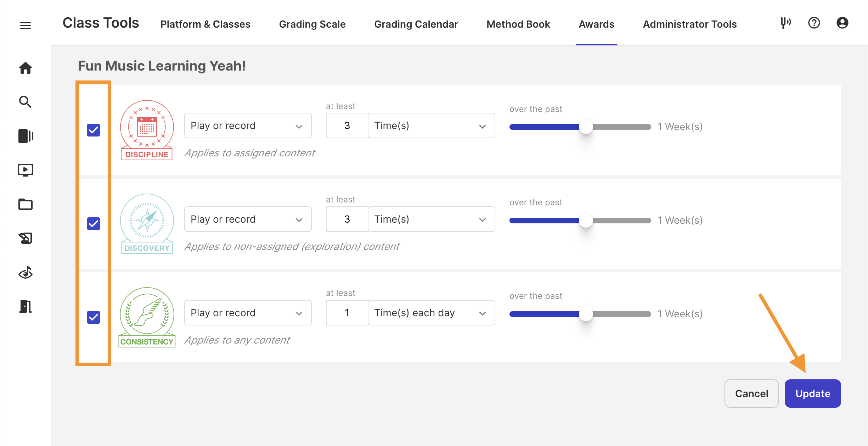Uncheck the Consistency award checkbox
This screenshot has width=868, height=446.
coord(94,317)
